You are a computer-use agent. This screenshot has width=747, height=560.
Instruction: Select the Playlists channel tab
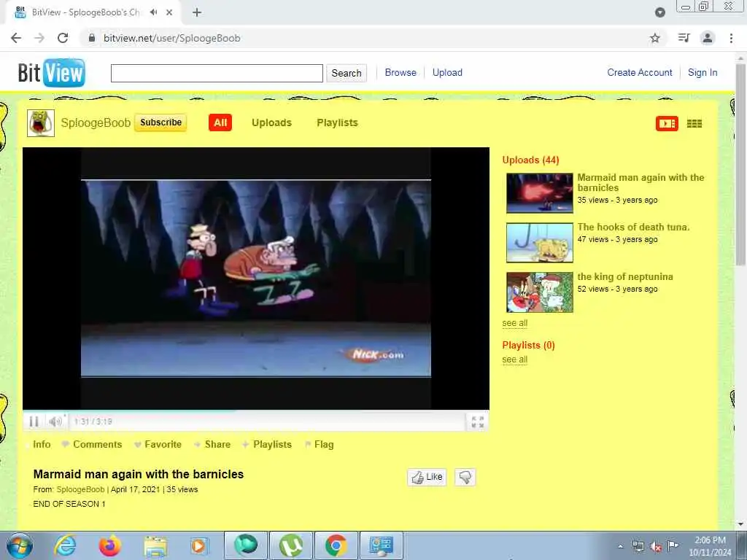[337, 122]
